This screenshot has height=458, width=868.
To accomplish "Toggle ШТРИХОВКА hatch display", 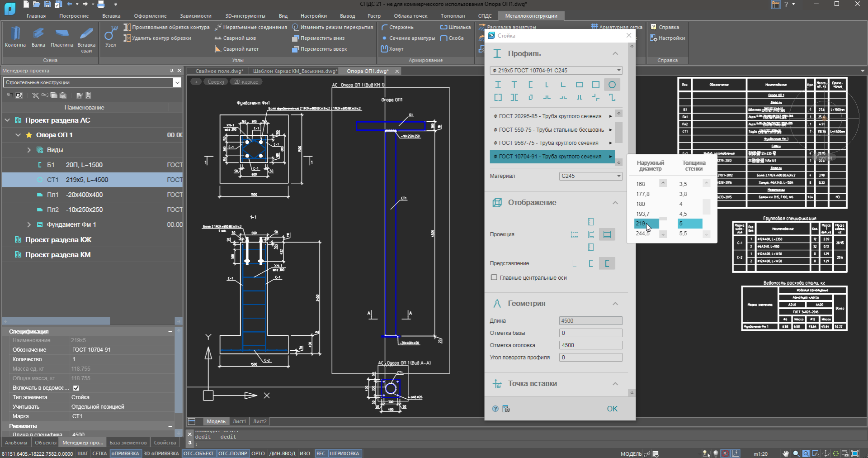I will click(x=344, y=453).
